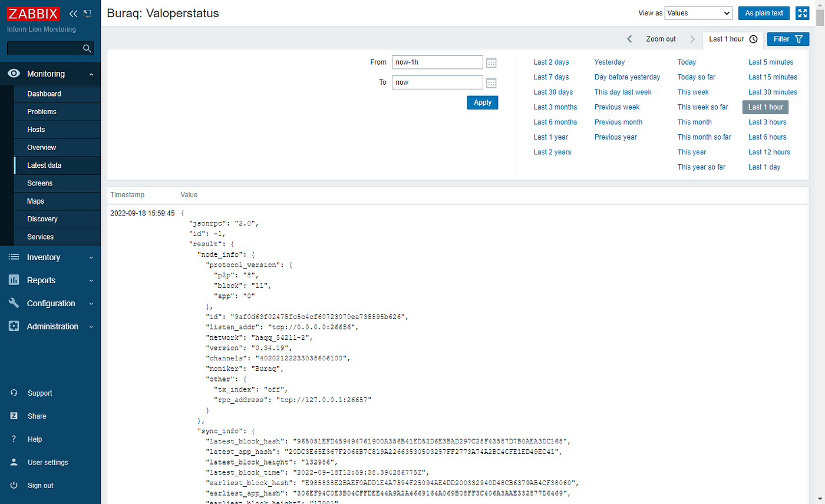Open the Filter tab
This screenshot has width=825, height=504.
(x=788, y=39)
